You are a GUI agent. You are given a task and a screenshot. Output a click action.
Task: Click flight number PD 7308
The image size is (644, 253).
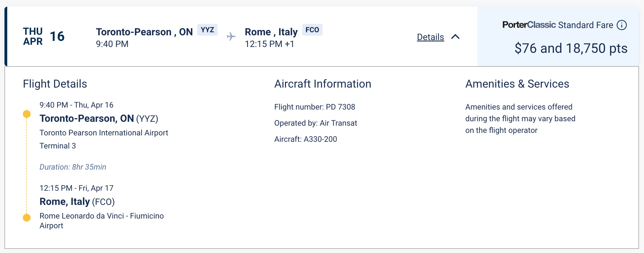pos(314,107)
